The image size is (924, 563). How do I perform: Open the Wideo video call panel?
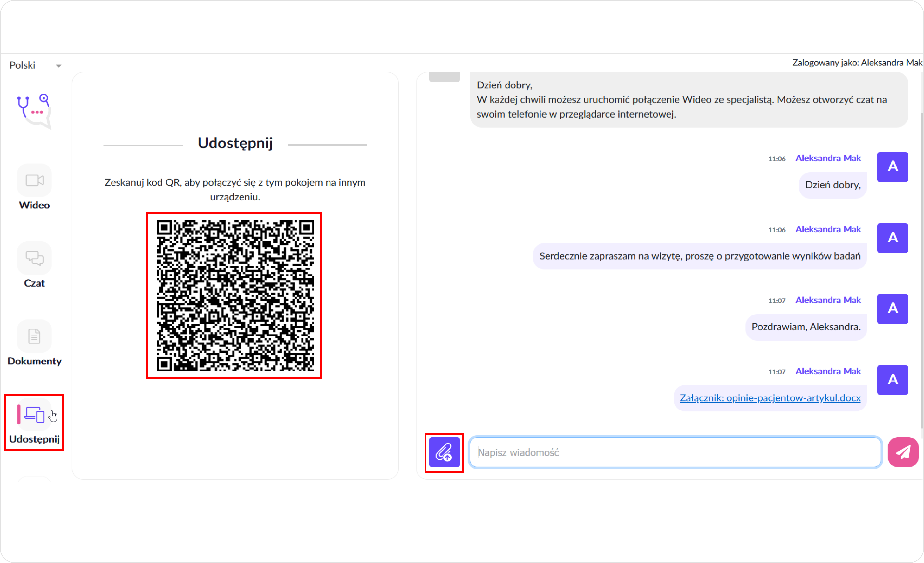coord(34,180)
